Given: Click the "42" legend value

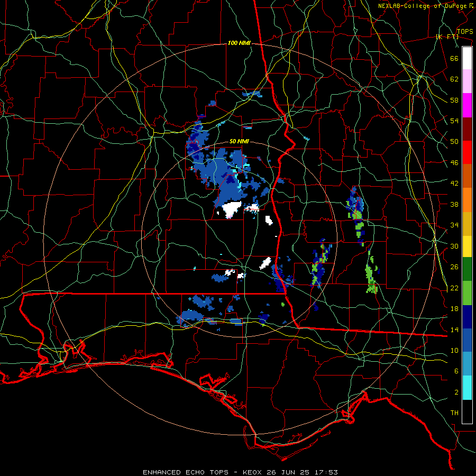Looking at the screenshot, I should [x=454, y=184].
